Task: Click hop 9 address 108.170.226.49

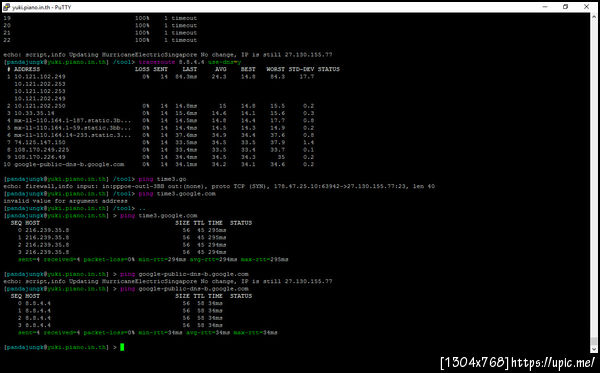Action: 40,157
